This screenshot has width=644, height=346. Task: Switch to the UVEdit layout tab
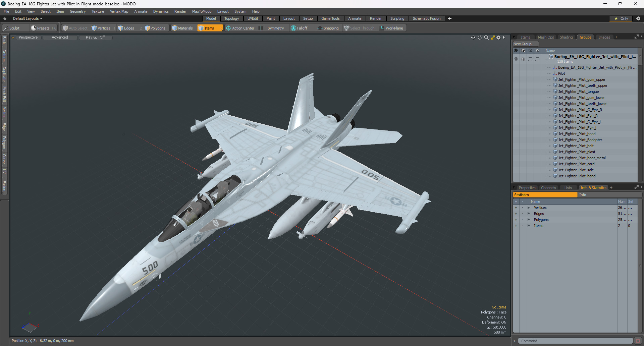coord(253,18)
